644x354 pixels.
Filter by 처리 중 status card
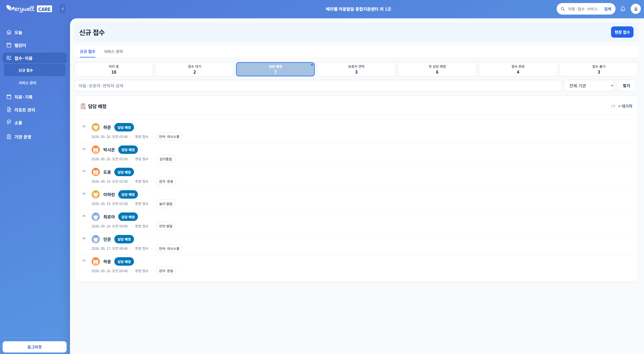pyautogui.click(x=114, y=69)
